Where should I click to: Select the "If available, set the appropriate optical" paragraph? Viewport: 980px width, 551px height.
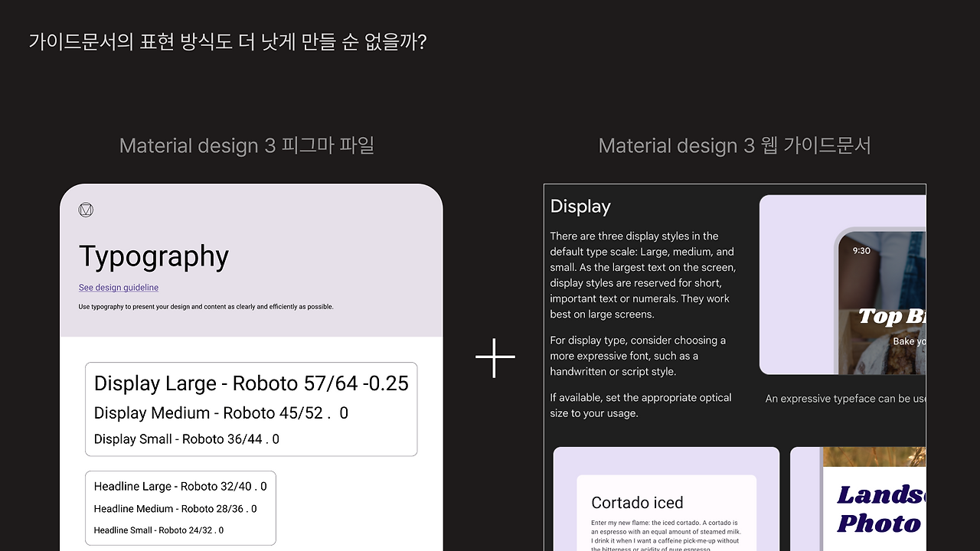[x=641, y=406]
